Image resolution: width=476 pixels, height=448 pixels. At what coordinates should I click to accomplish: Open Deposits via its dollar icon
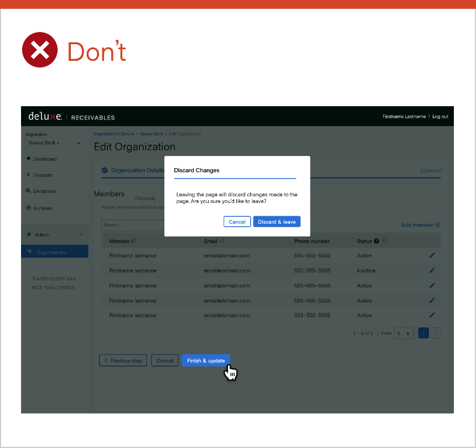pos(29,175)
